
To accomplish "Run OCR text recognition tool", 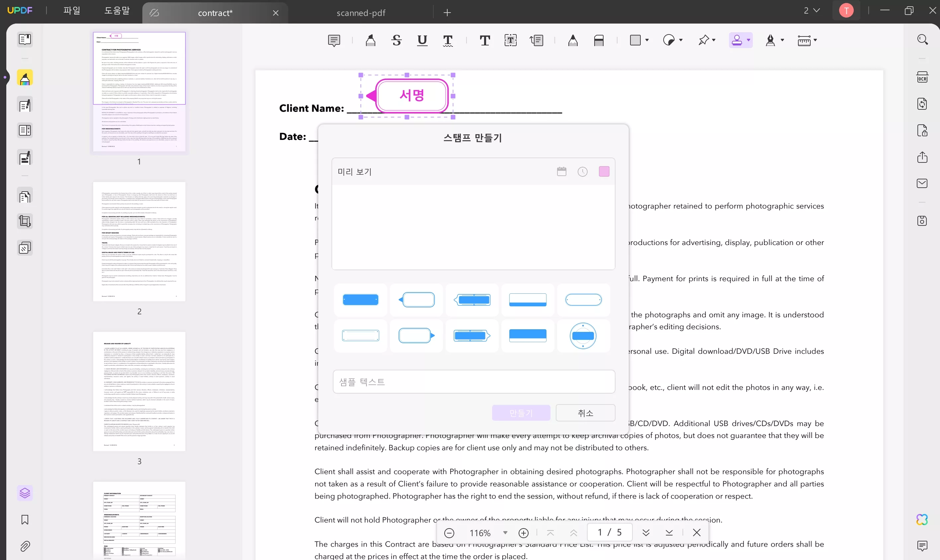I will [x=922, y=77].
